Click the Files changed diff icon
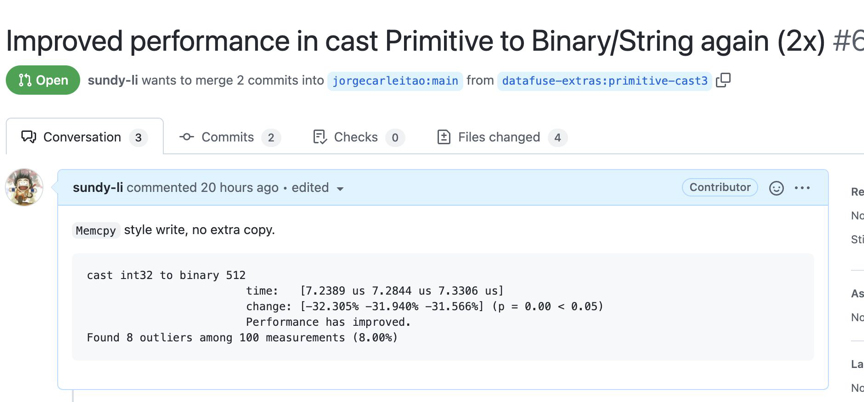 [x=444, y=137]
